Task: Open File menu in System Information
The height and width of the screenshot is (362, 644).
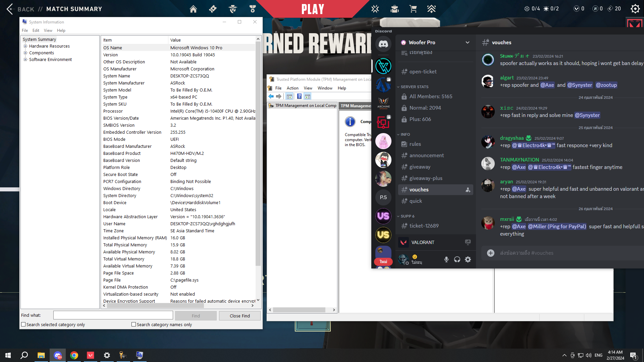Action: [25, 31]
